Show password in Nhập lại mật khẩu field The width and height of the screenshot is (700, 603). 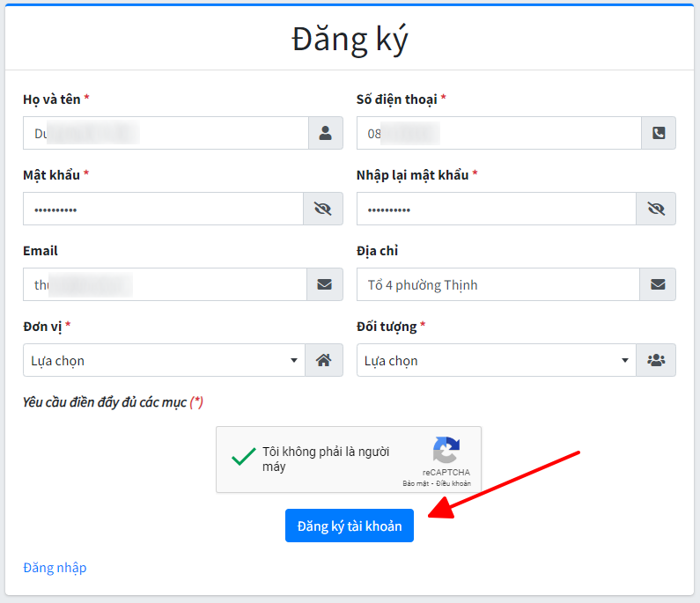656,209
